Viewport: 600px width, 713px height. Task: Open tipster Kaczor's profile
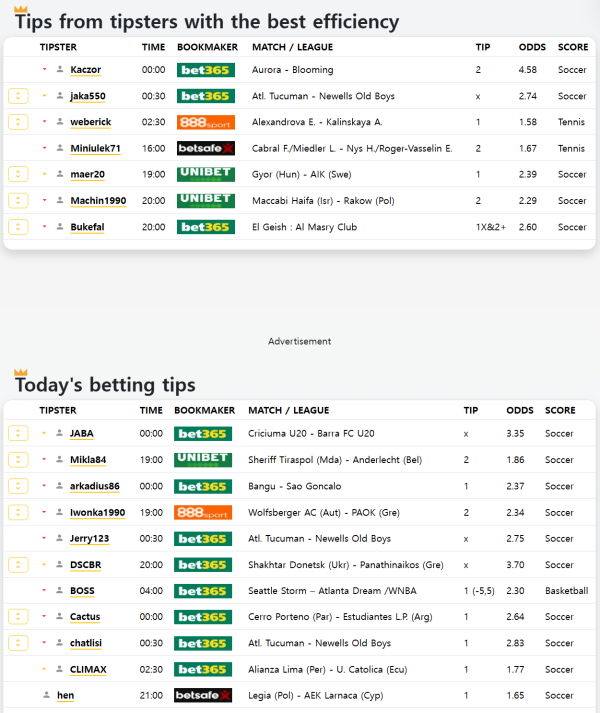86,70
